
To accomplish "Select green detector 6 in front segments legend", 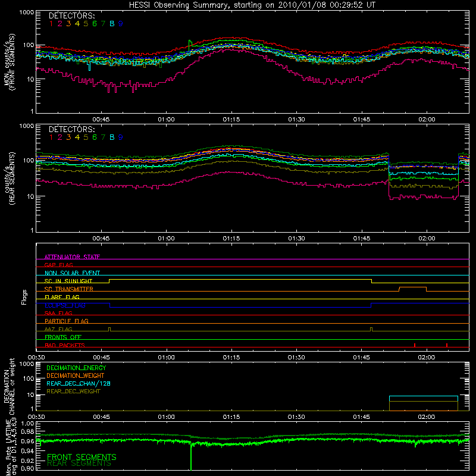I will pyautogui.click(x=95, y=24).
